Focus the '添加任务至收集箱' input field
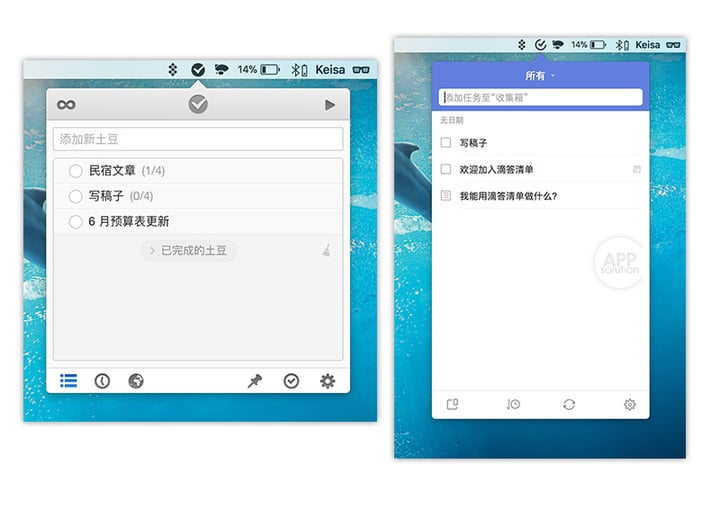 pos(540,97)
